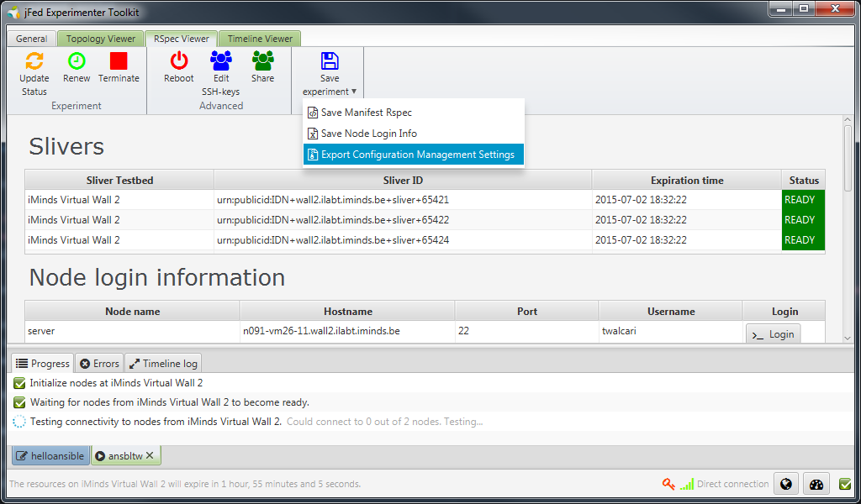
Task: Click the READY status of sliver+65424
Action: point(803,239)
